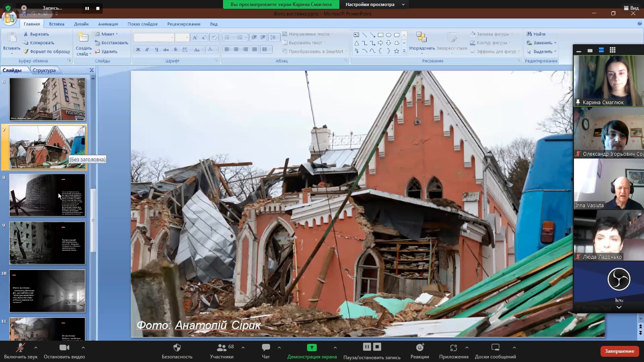Open Участники participants list showing 68
Screen dimensions: 644x362
[222, 351]
